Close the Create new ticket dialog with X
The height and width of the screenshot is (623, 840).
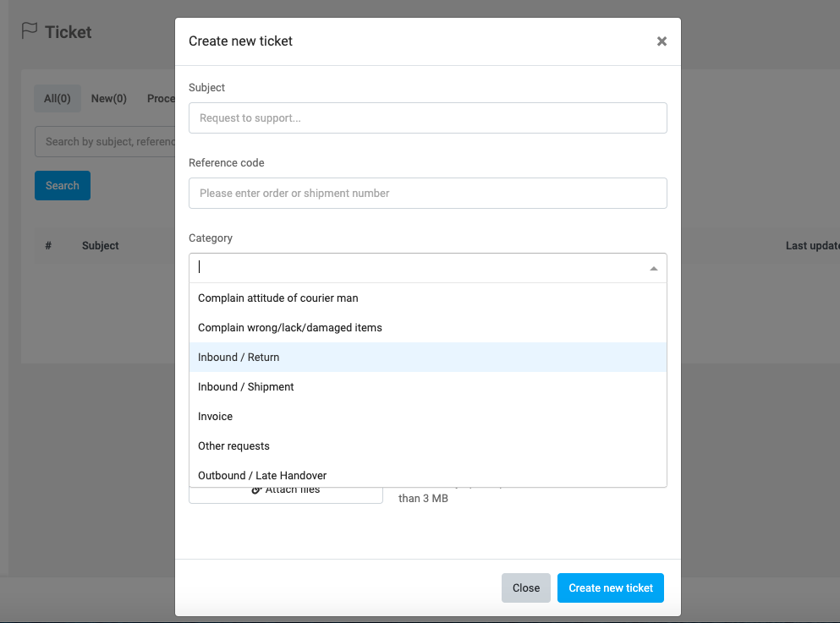[x=662, y=41]
